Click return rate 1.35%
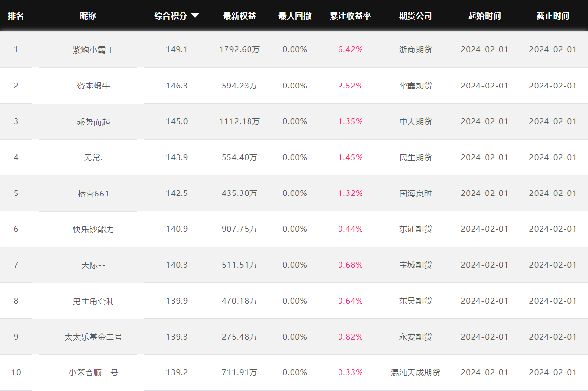 350,122
